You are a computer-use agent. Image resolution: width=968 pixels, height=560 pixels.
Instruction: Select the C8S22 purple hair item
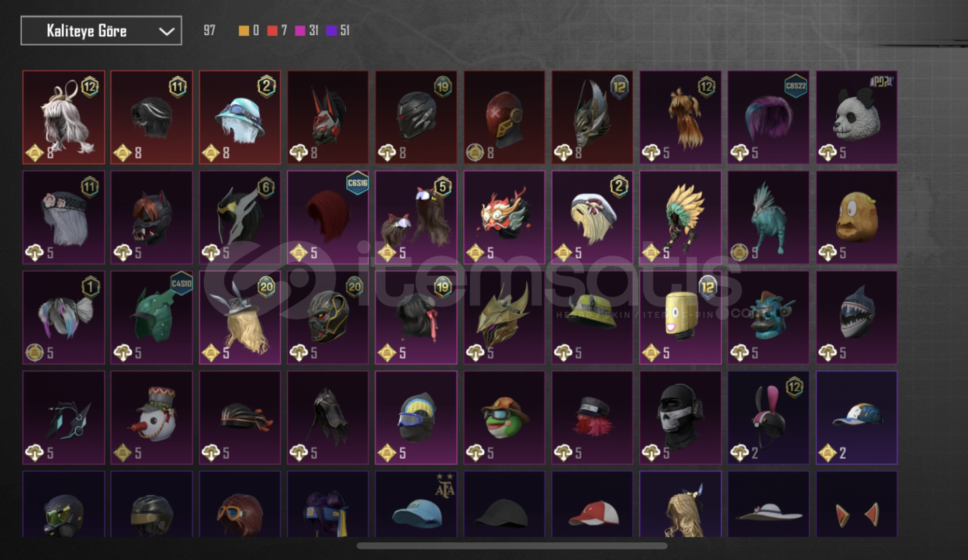(x=768, y=118)
